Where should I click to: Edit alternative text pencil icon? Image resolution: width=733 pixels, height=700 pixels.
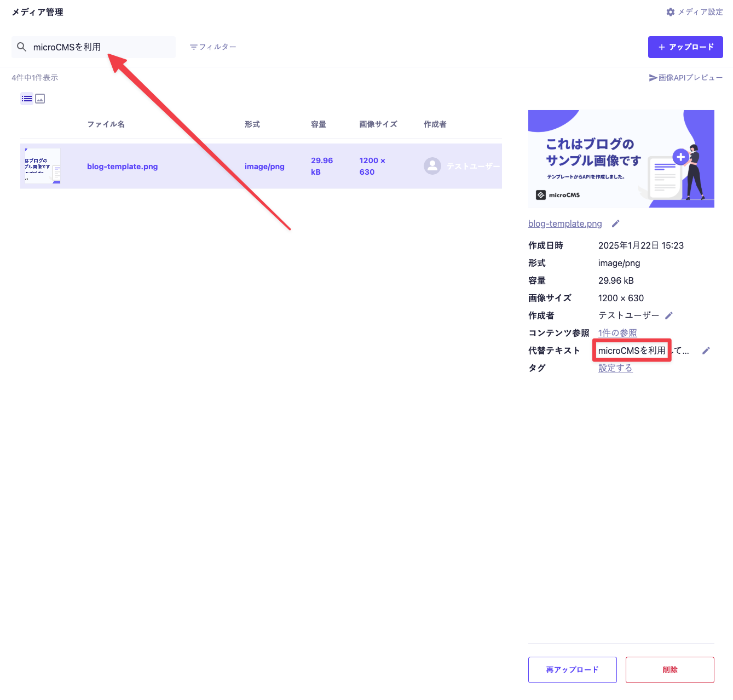(x=706, y=351)
